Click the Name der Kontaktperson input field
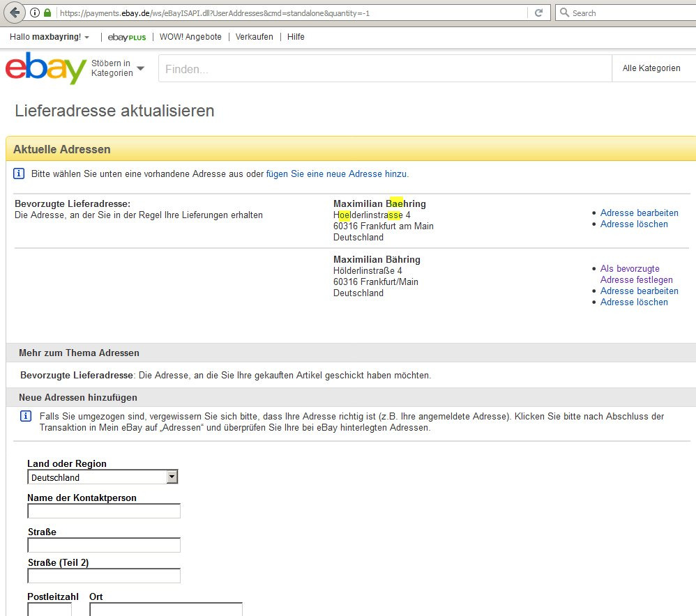The height and width of the screenshot is (616, 696). [x=104, y=511]
